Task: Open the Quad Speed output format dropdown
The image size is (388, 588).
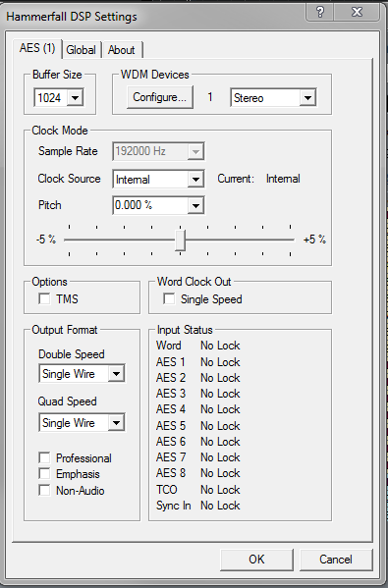Action: [x=82, y=423]
